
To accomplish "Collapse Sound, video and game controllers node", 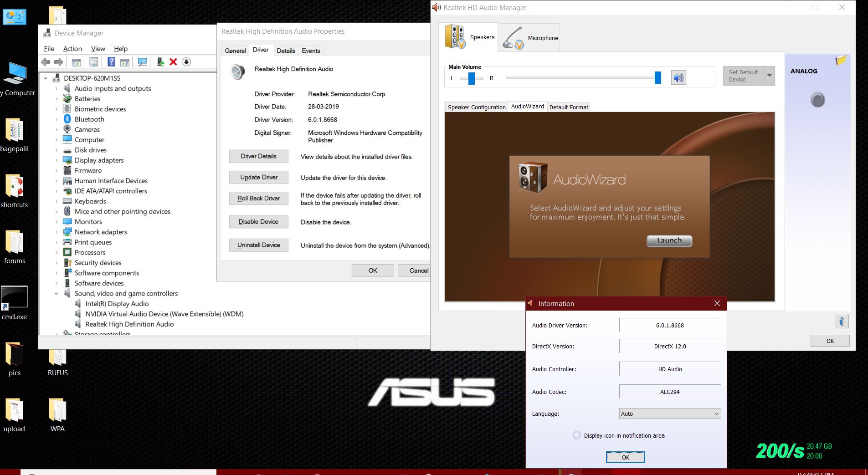I will pos(56,294).
